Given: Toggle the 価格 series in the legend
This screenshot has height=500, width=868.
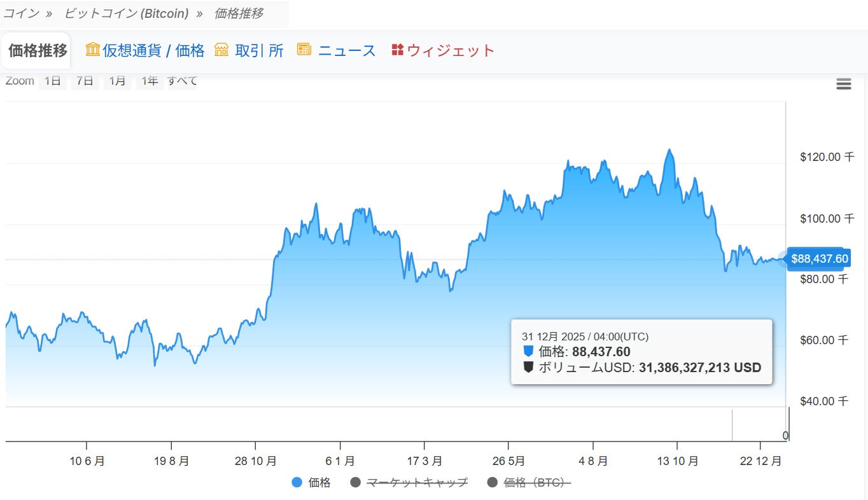Looking at the screenshot, I should coord(319,483).
